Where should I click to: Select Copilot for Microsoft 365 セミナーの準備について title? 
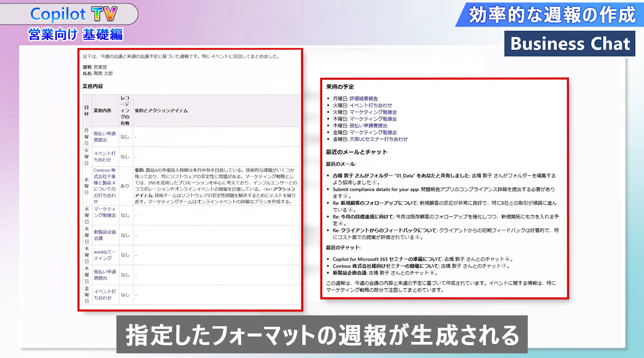tap(388, 259)
